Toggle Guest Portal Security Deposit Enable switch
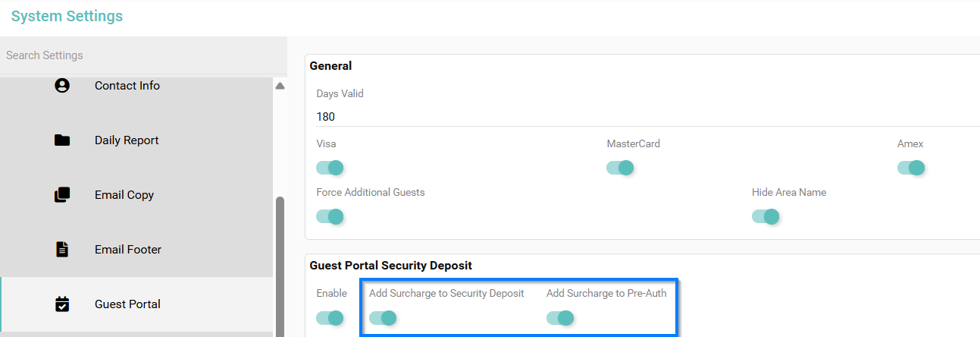This screenshot has width=980, height=337. [330, 317]
